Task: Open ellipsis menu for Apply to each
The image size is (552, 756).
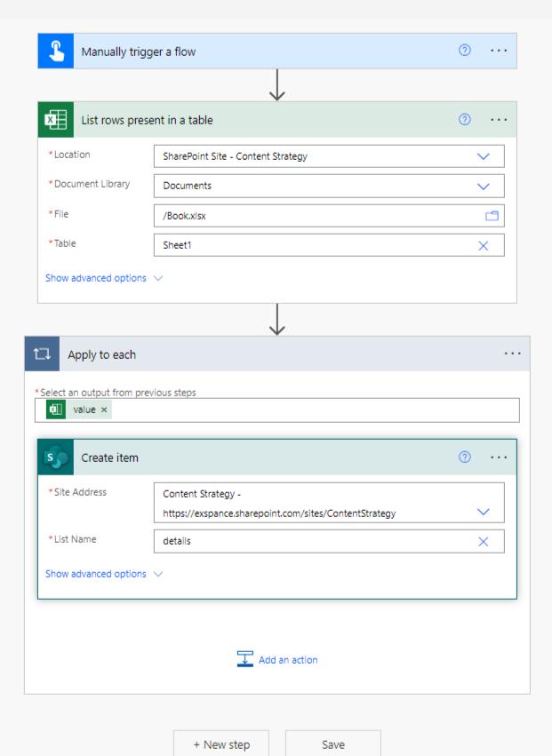Action: 512,354
